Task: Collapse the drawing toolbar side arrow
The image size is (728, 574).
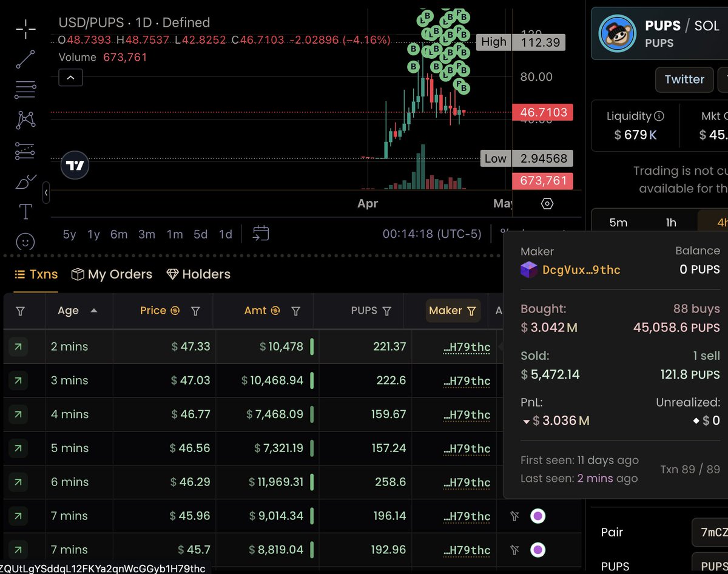Action: tap(46, 194)
